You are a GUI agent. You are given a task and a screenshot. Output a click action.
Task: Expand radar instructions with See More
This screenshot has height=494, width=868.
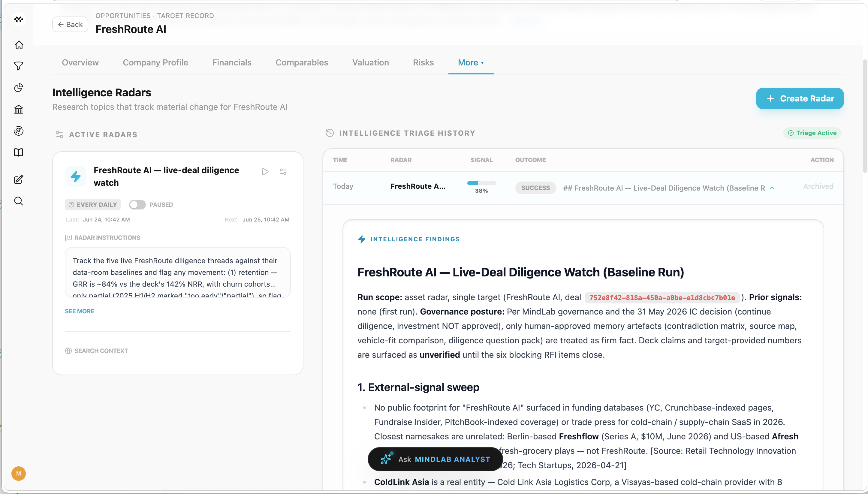click(79, 311)
